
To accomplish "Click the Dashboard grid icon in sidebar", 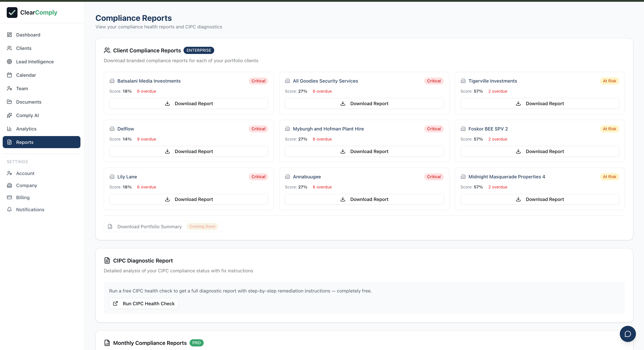I will (9, 35).
